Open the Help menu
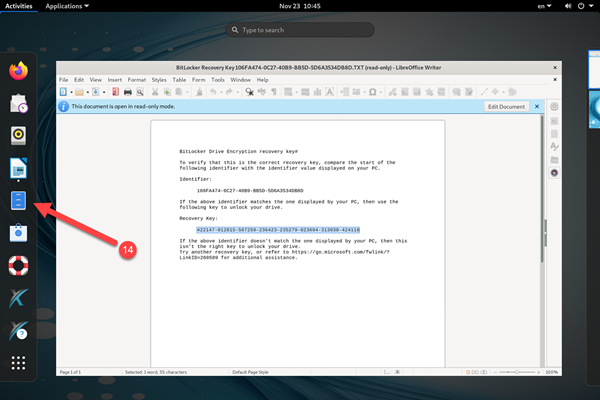Viewport: 600px width, 400px height. (x=262, y=80)
